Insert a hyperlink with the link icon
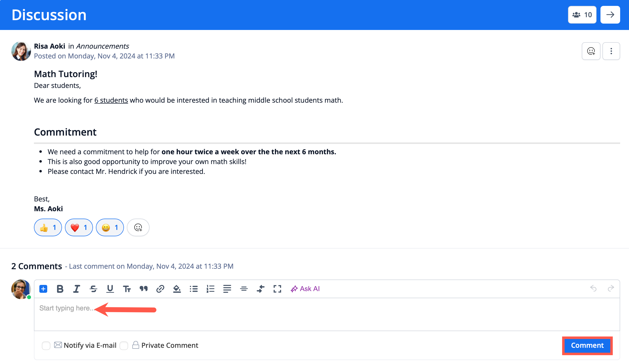The height and width of the screenshot is (364, 629). click(160, 289)
